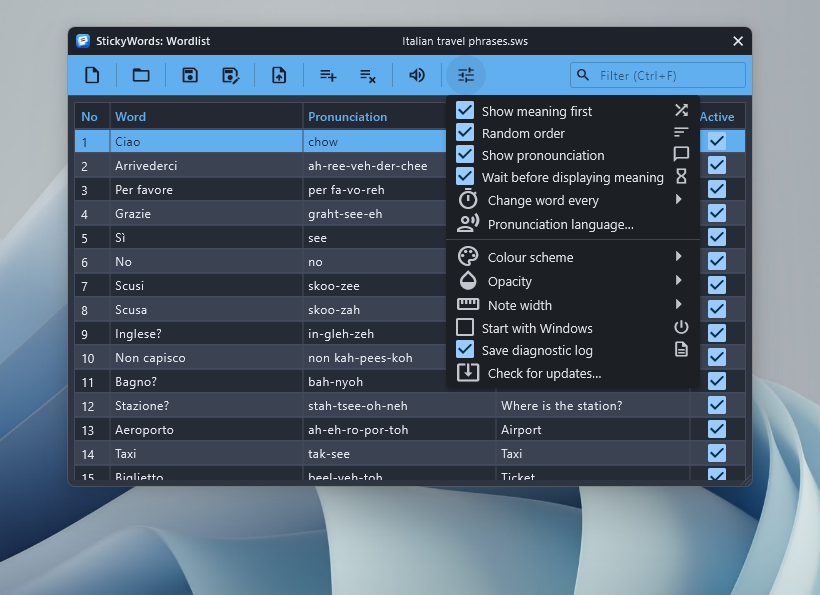Import a file using the upload page icon

(279, 75)
